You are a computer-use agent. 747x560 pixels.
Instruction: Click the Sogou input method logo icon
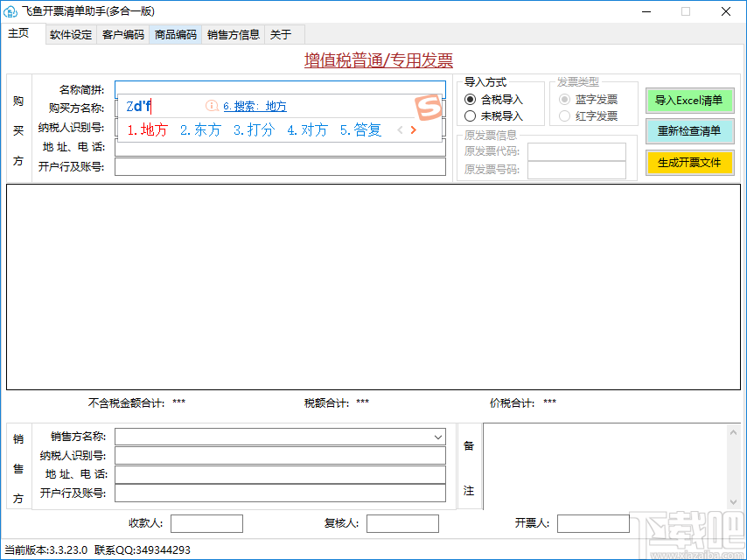point(429,108)
